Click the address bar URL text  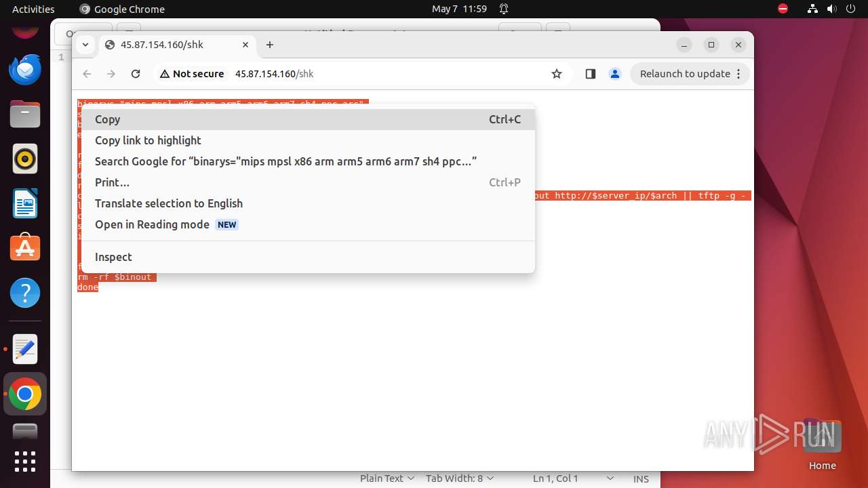tap(274, 74)
